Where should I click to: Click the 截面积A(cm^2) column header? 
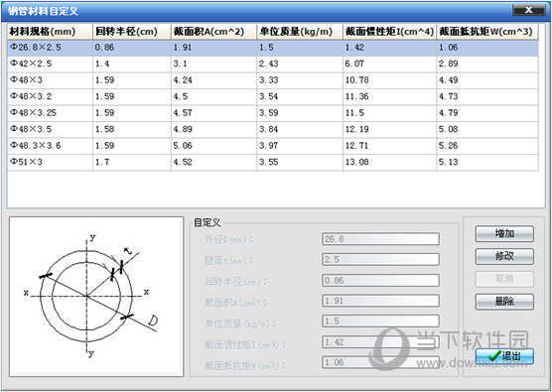213,32
